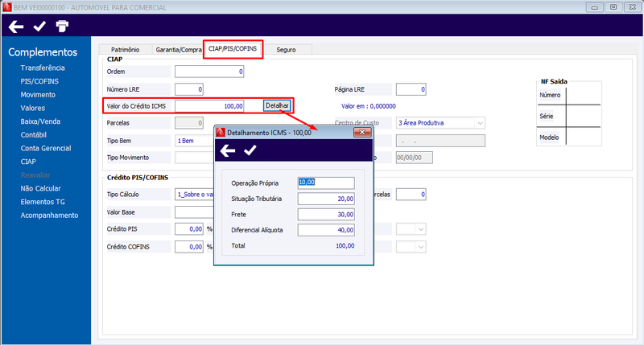The width and height of the screenshot is (644, 345).
Task: Select Não Calcular in sidebar
Action: click(x=41, y=189)
